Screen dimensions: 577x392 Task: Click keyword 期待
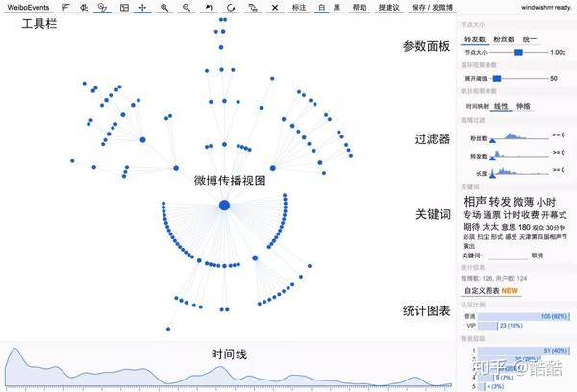tap(471, 227)
